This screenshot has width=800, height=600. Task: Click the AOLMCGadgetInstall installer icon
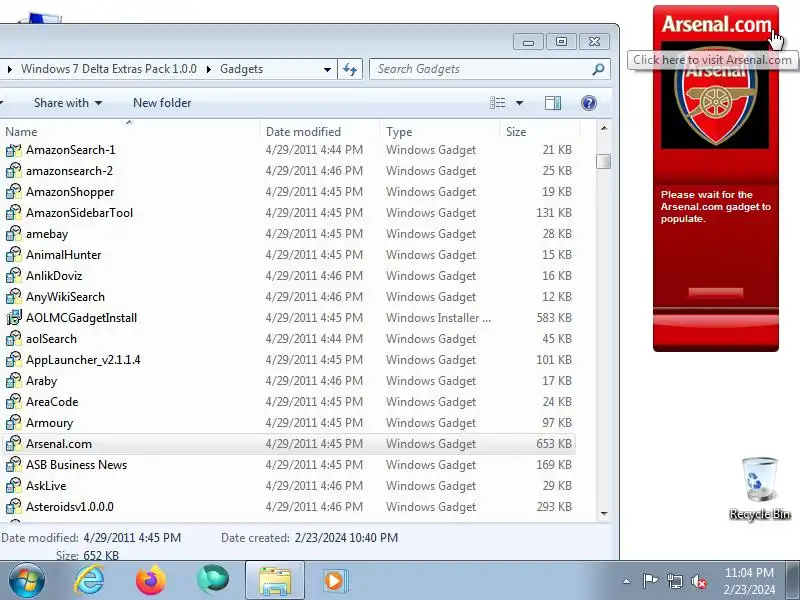click(x=14, y=317)
